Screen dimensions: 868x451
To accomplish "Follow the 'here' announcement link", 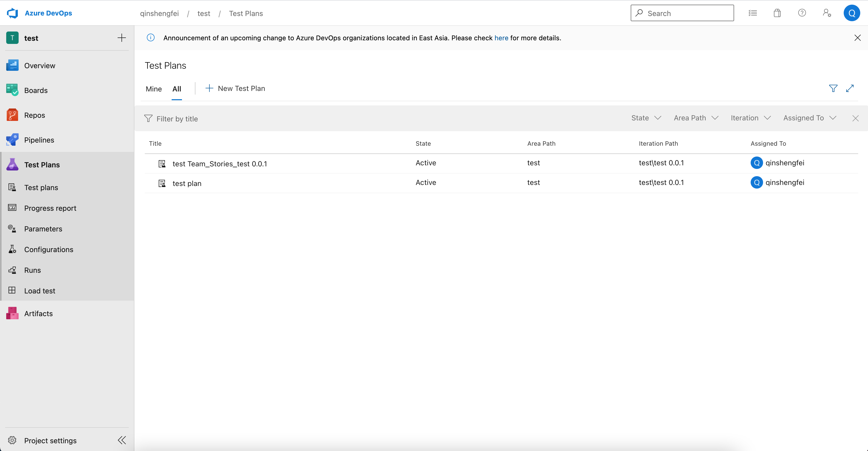I will pos(501,38).
